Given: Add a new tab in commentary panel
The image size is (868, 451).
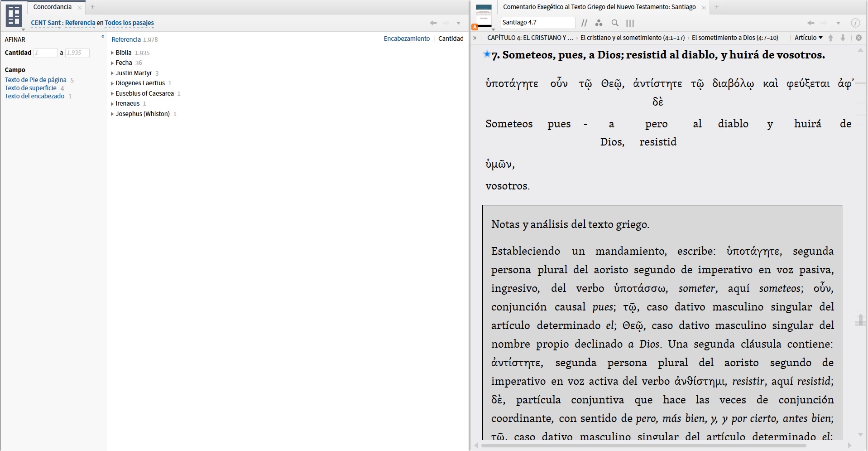Looking at the screenshot, I should click(716, 7).
